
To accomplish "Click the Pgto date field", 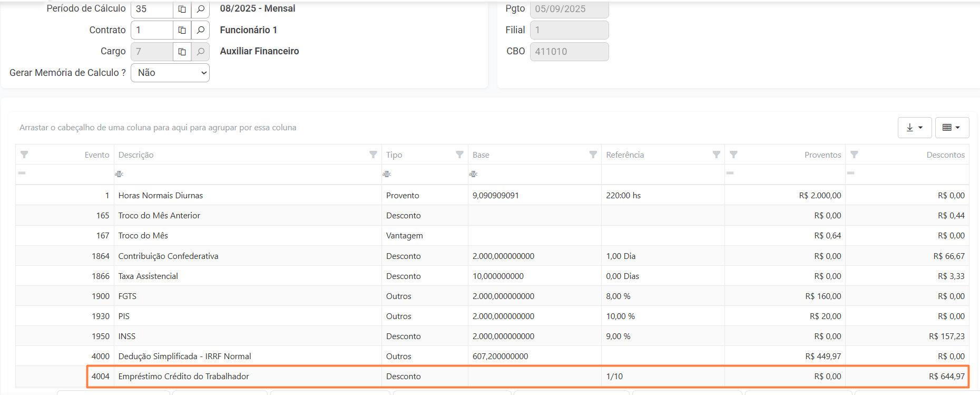I will pyautogui.click(x=569, y=9).
